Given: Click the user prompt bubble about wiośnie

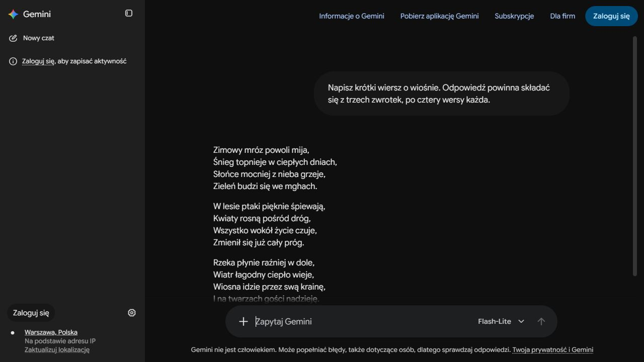Looking at the screenshot, I should click(442, 94).
